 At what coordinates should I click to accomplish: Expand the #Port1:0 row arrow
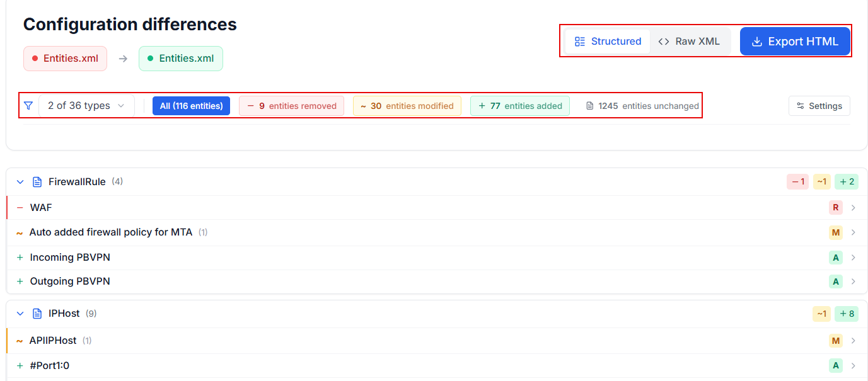854,366
